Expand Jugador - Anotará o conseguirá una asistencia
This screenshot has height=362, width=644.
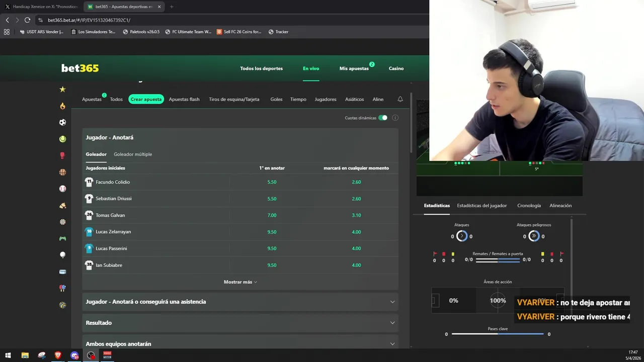[240, 302]
